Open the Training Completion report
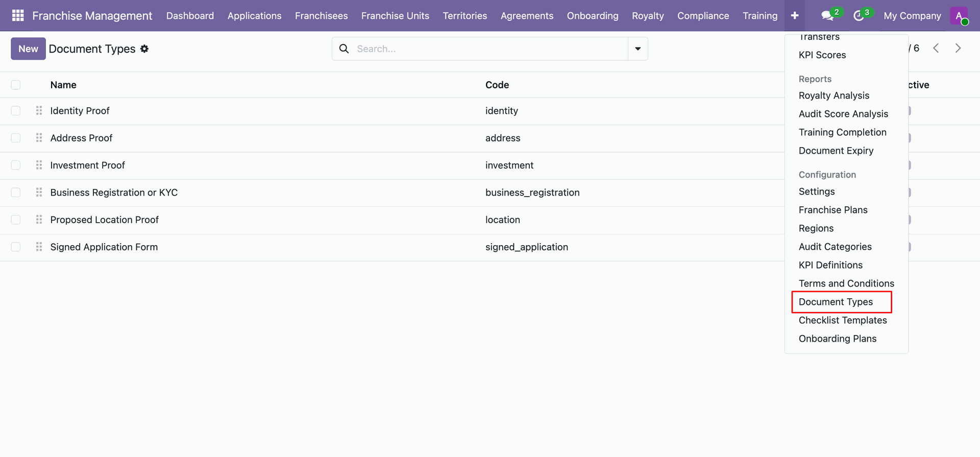This screenshot has width=980, height=457. tap(843, 132)
